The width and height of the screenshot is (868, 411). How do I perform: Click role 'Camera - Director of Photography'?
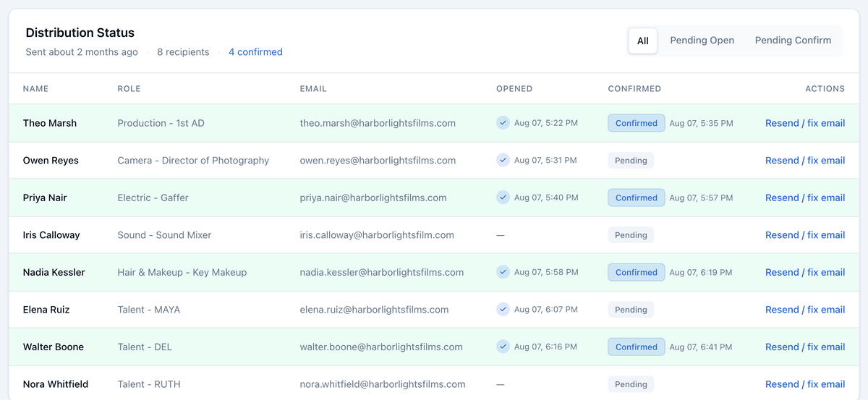point(193,160)
